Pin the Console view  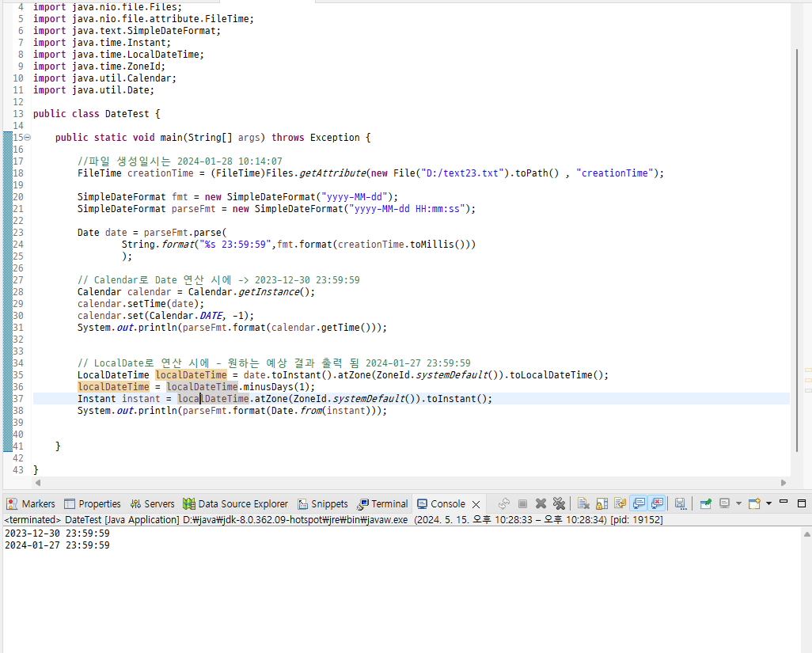(x=705, y=503)
